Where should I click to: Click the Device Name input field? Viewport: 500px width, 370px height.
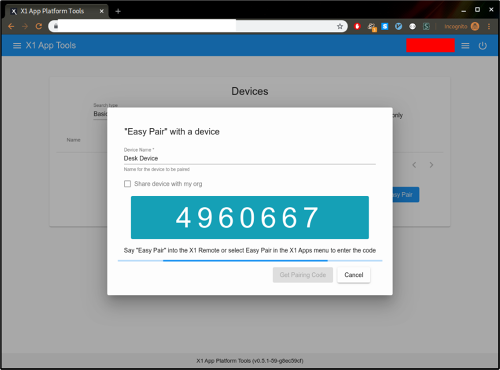(x=250, y=158)
